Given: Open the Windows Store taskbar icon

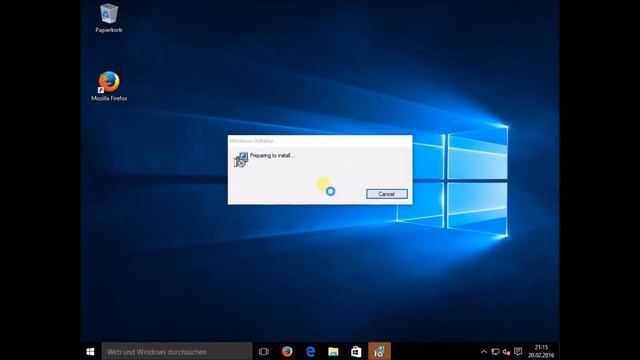Looking at the screenshot, I should (x=356, y=351).
